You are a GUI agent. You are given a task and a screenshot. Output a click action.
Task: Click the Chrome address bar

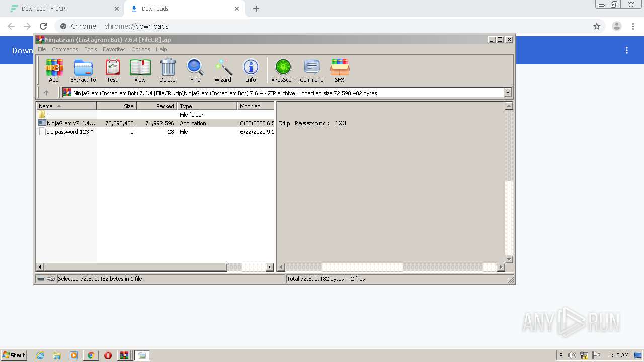pos(322,26)
